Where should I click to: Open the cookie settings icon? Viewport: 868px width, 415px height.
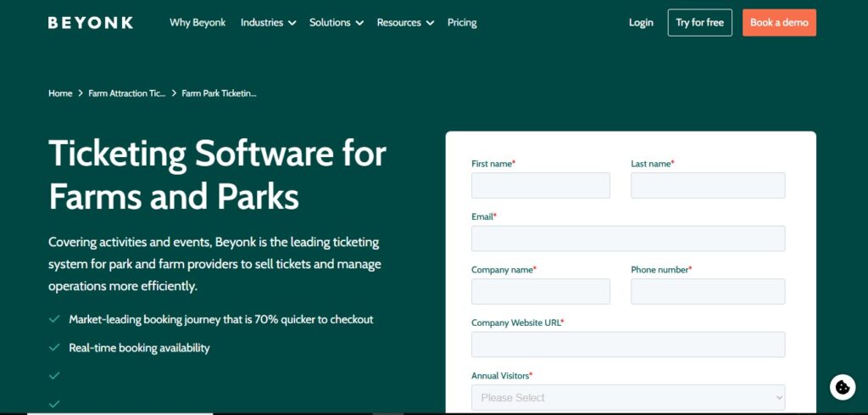[843, 387]
